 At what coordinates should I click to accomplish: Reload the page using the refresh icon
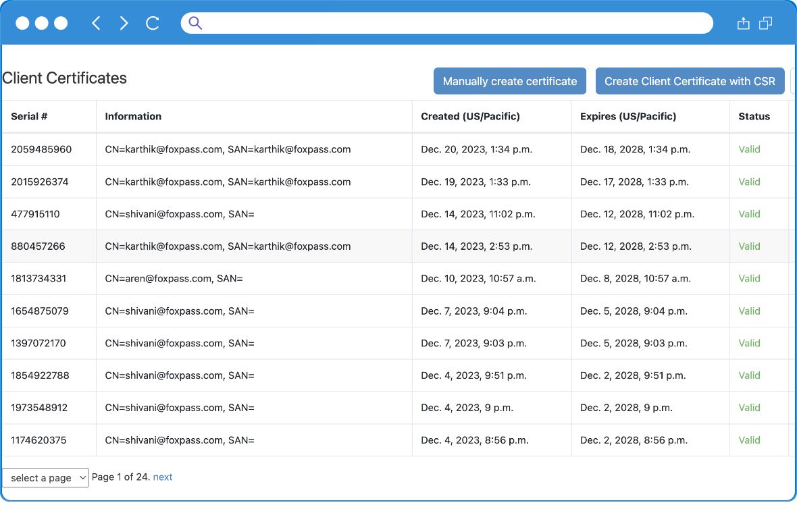(x=152, y=22)
